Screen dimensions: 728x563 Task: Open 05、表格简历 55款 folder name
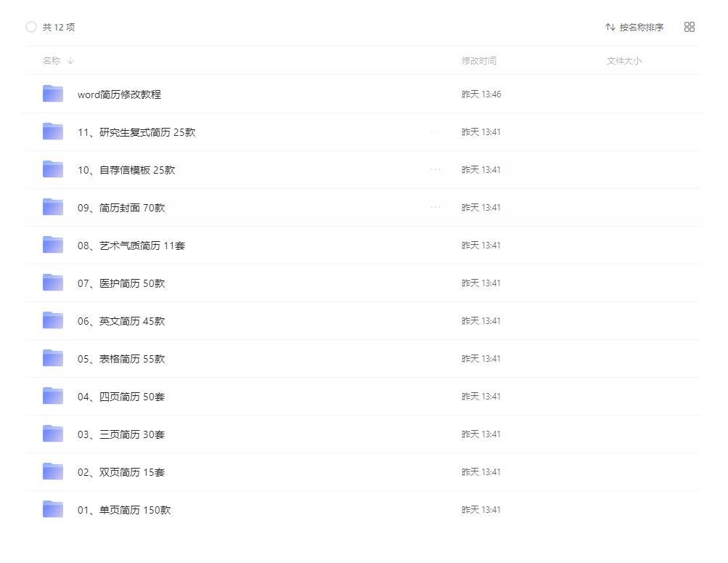121,359
